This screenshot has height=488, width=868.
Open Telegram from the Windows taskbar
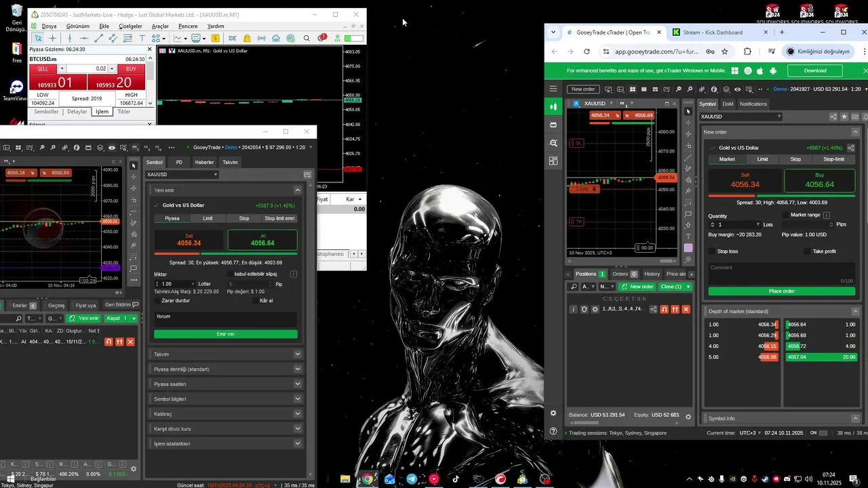click(412, 479)
